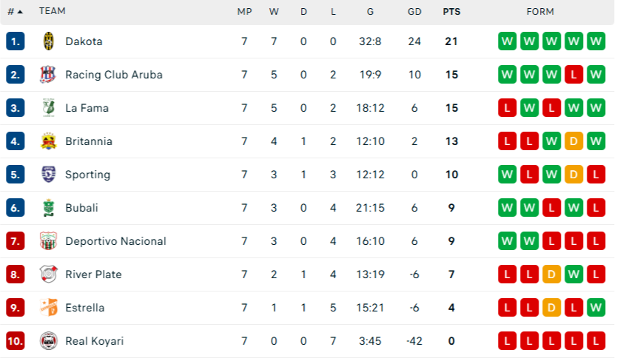The width and height of the screenshot is (620, 364).
Task: Open Dakota's most recent win form badge
Action: tap(596, 41)
